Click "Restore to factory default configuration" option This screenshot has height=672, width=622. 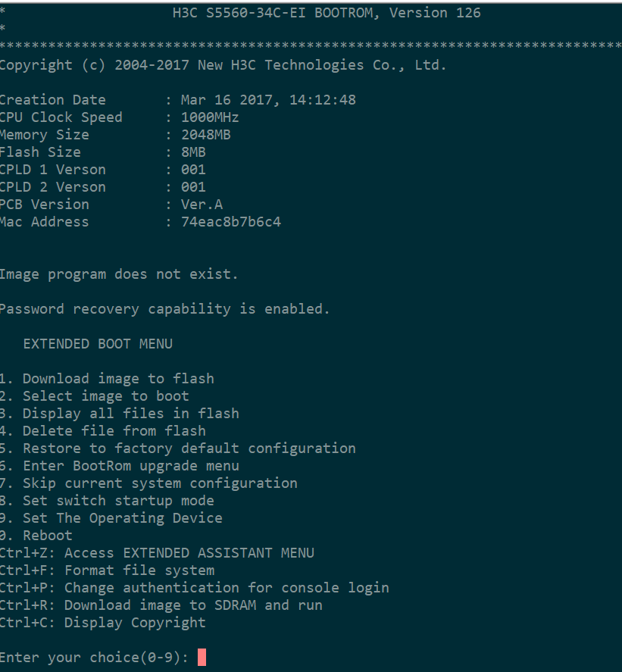point(178,449)
